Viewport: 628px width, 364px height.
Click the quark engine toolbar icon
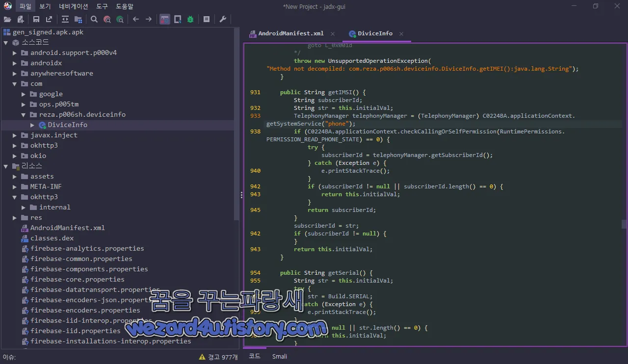178,19
